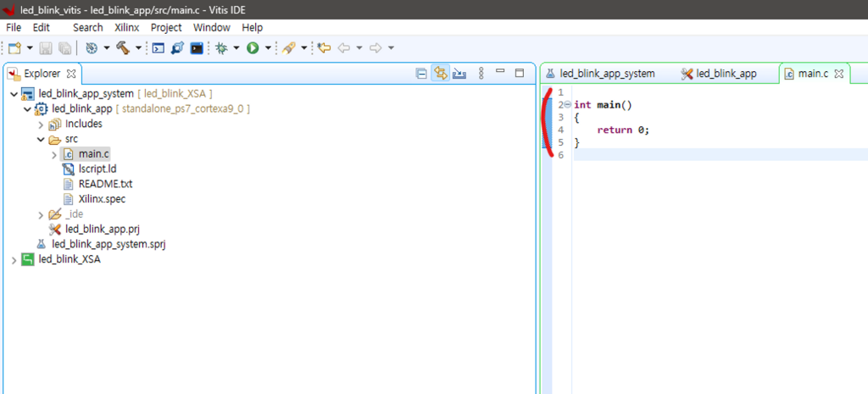
Task: Expand the Includes folder
Action: [41, 124]
